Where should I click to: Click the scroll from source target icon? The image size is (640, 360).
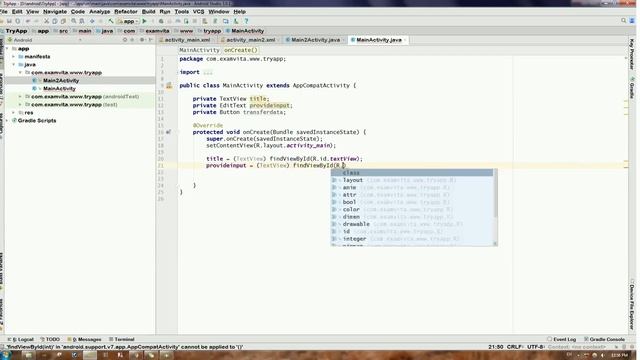125,40
